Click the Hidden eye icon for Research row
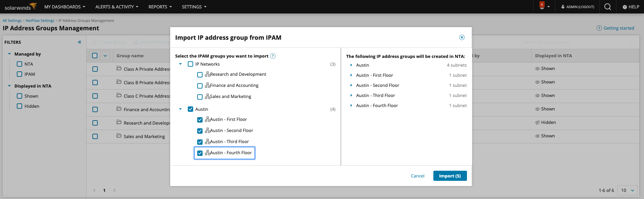 pyautogui.click(x=538, y=123)
